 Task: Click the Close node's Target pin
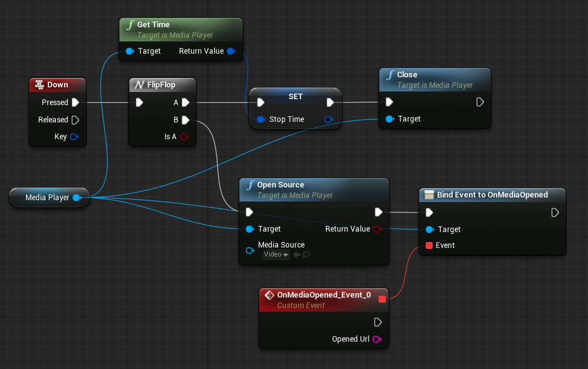click(389, 119)
